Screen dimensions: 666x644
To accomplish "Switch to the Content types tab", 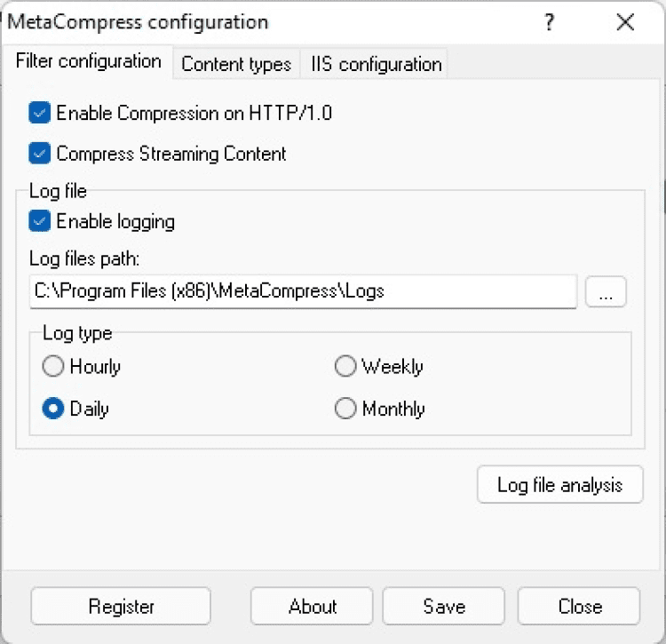I will tap(236, 64).
